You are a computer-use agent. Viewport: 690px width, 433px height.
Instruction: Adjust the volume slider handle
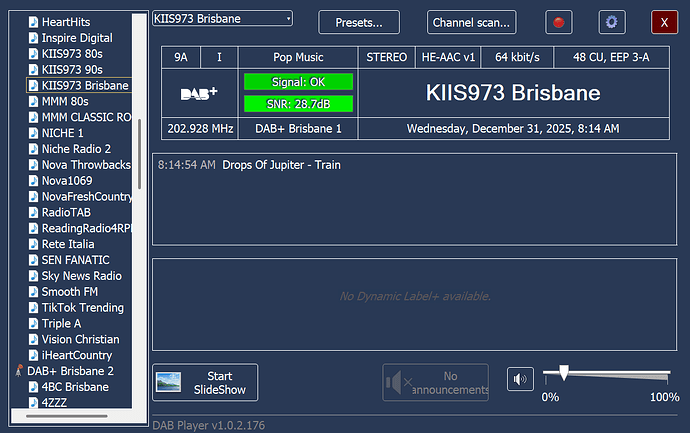[x=564, y=372]
